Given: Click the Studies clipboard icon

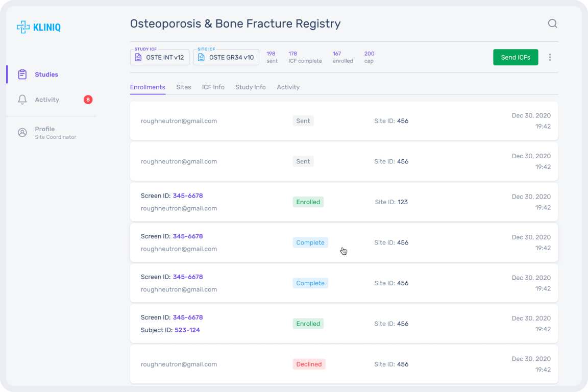Looking at the screenshot, I should coord(22,75).
